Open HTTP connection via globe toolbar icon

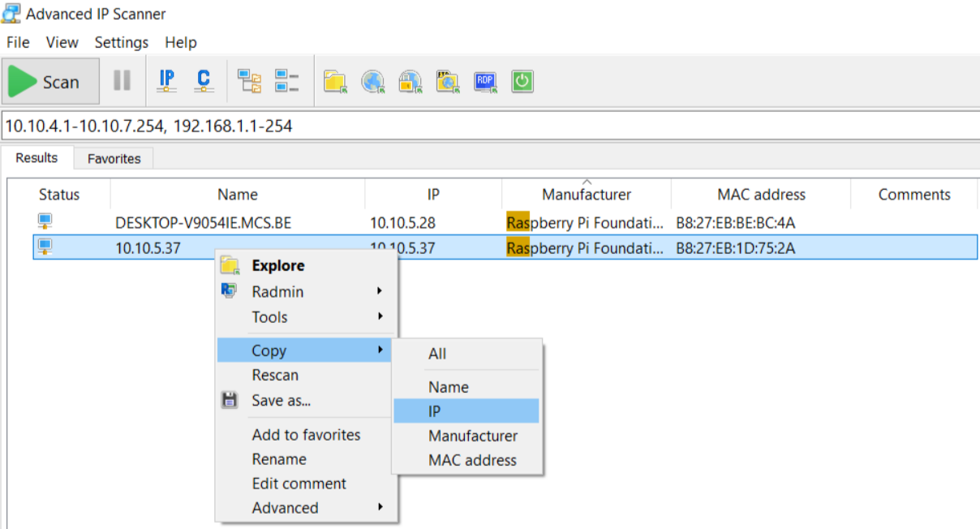tap(373, 81)
